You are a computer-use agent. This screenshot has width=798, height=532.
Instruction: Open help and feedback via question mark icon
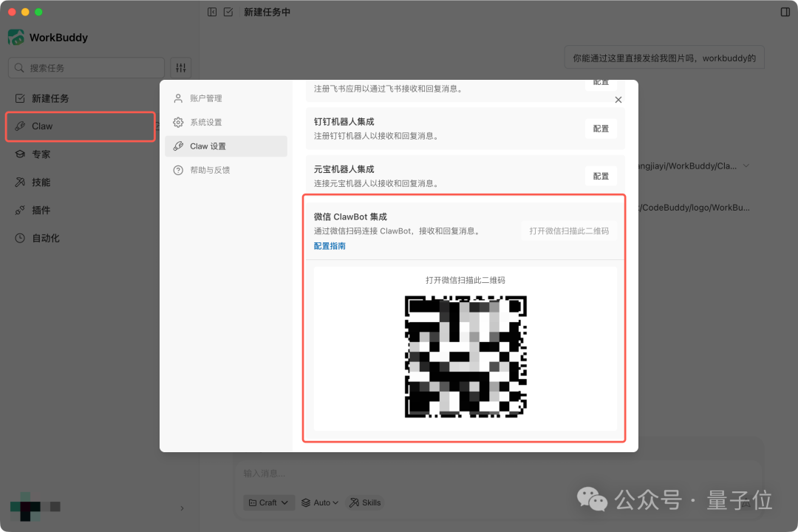tap(177, 168)
